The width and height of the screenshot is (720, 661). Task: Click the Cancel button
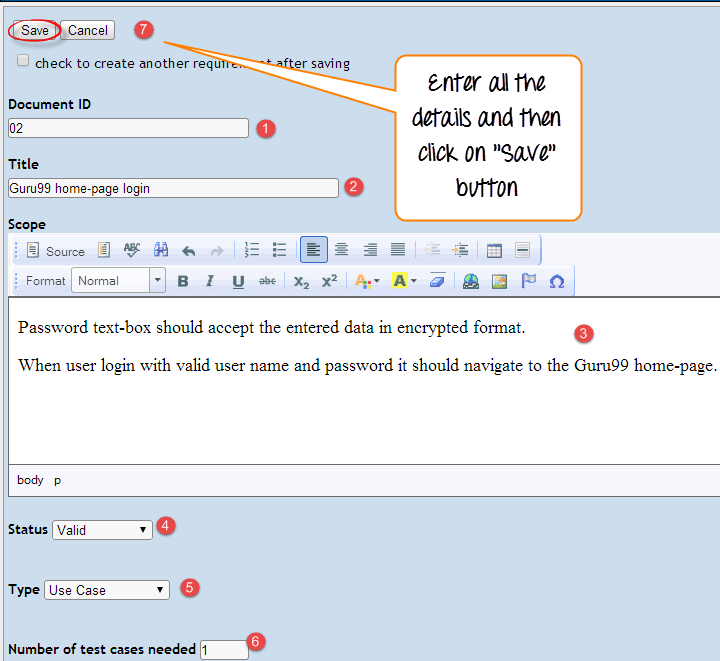tap(88, 31)
